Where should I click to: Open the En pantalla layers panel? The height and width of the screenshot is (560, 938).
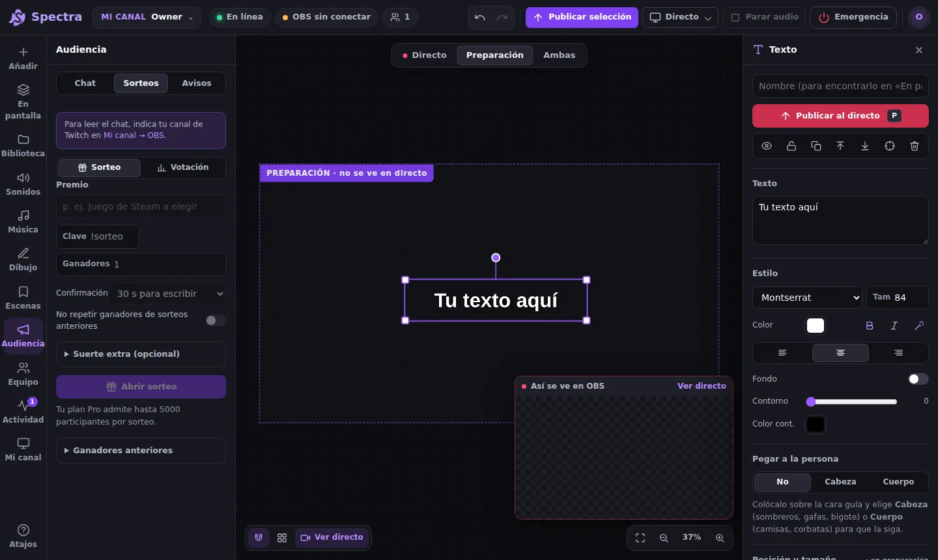tap(23, 102)
